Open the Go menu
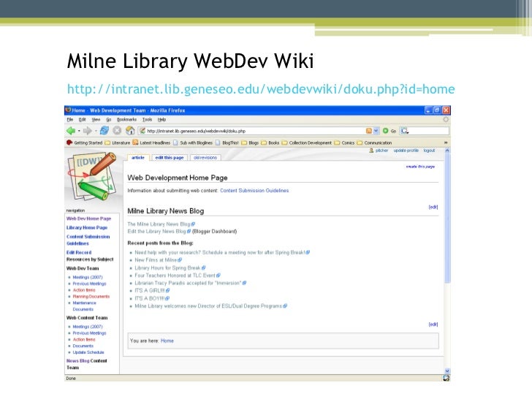 point(109,119)
